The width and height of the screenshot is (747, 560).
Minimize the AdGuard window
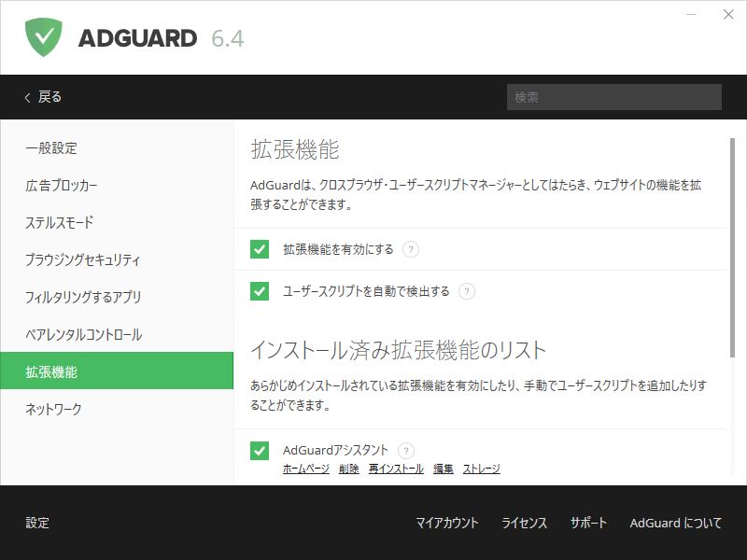691,14
